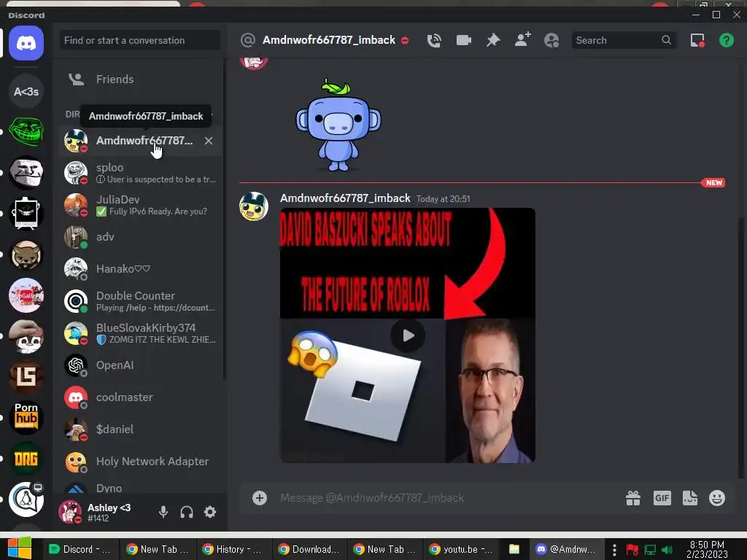Open DM with BlueSlovakKirby374

coord(141,332)
